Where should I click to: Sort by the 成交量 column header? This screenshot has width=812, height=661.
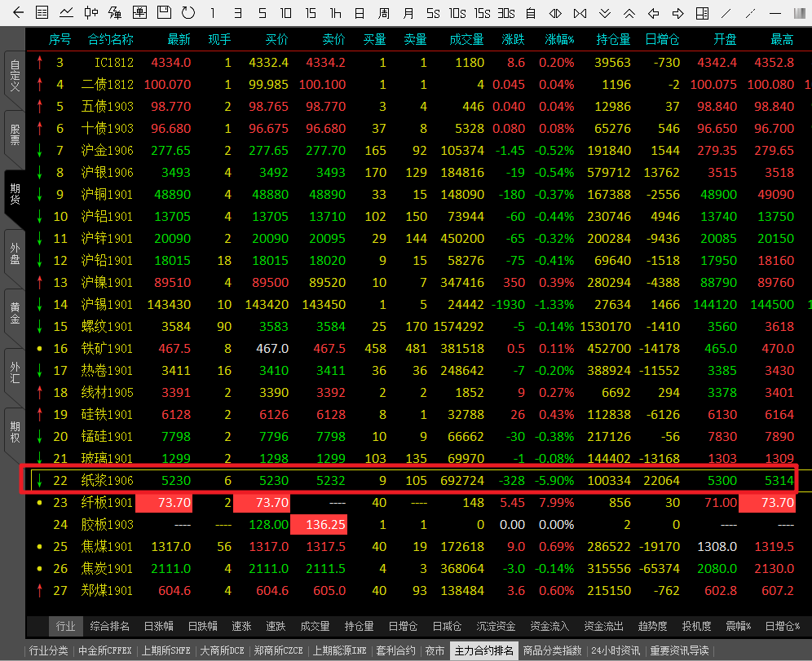click(466, 40)
